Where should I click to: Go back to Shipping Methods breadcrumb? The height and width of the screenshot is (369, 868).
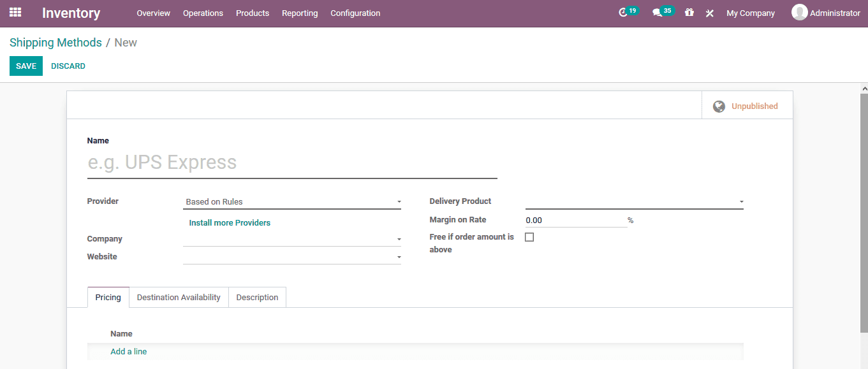(55, 43)
